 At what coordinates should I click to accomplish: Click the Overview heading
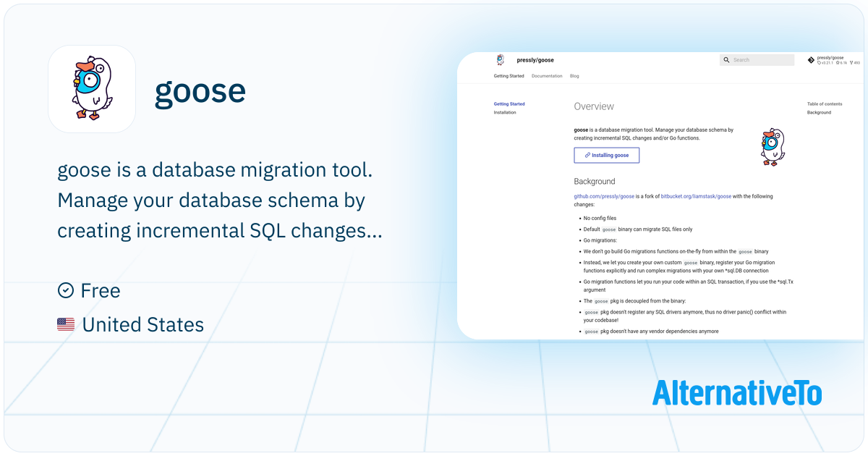pyautogui.click(x=594, y=106)
